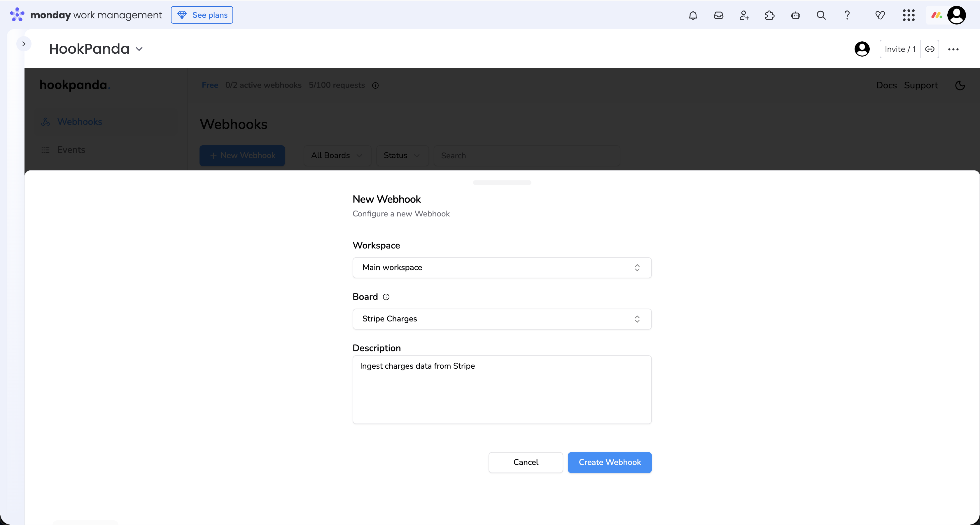Viewport: 980px width, 525px height.
Task: Click the invite members person-plus icon
Action: click(x=744, y=15)
